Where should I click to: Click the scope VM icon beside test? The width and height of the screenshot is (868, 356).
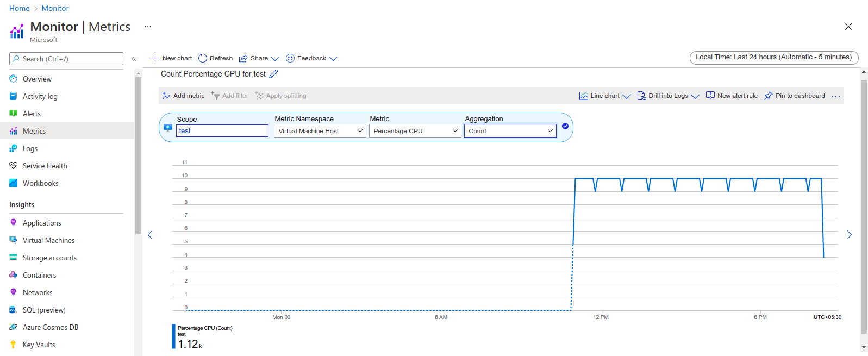tap(168, 128)
